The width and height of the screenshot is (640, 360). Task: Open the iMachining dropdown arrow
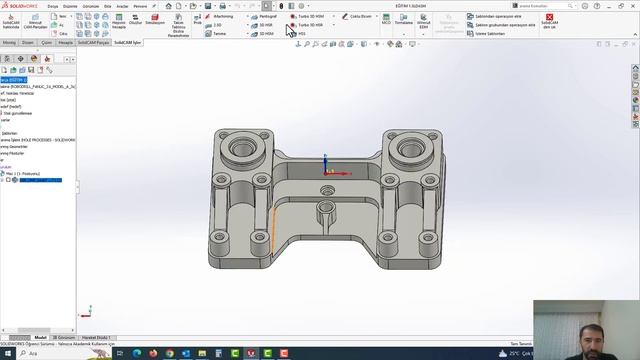(247, 16)
